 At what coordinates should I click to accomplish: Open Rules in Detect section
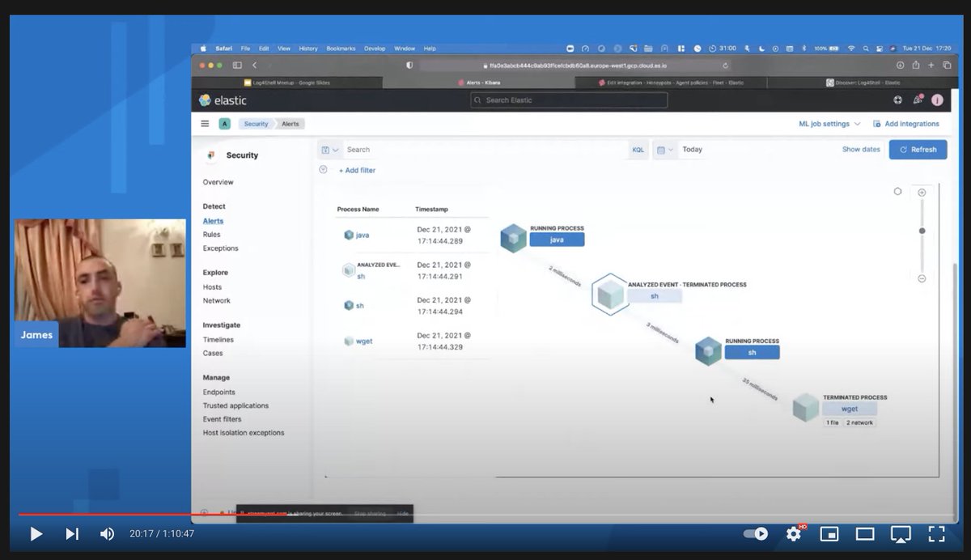pos(211,235)
